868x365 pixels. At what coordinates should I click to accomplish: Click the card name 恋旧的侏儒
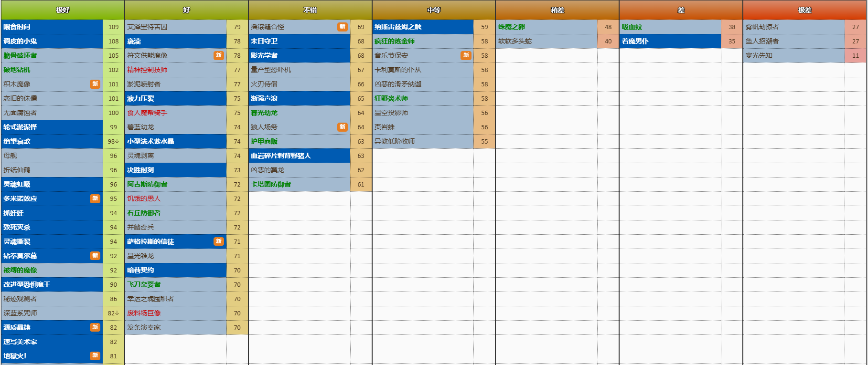tap(20, 99)
